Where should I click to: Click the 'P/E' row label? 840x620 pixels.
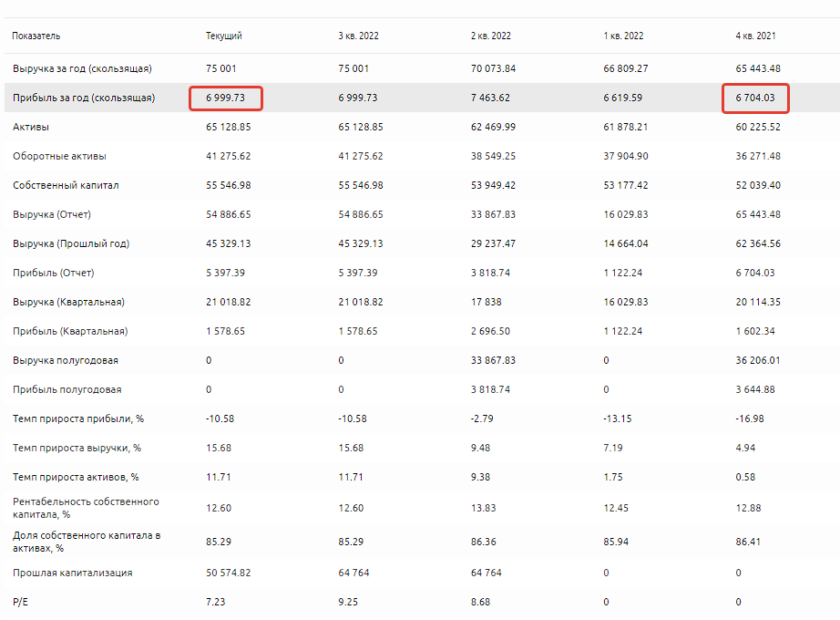tap(21, 602)
